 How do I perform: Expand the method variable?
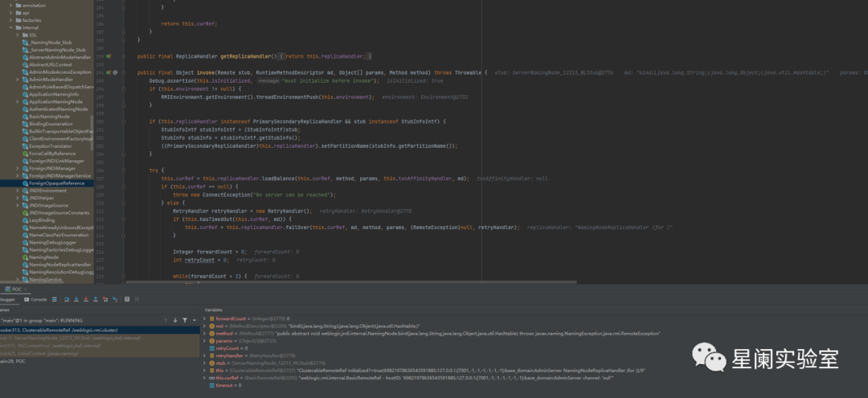pyautogui.click(x=204, y=333)
